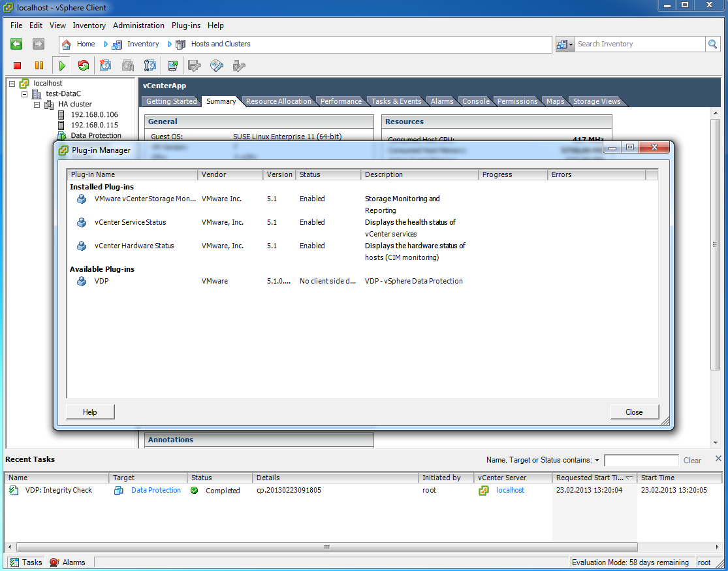Open task filter 'Name, Target or Status contains' dropdown
The height and width of the screenshot is (571, 728).
597,461
